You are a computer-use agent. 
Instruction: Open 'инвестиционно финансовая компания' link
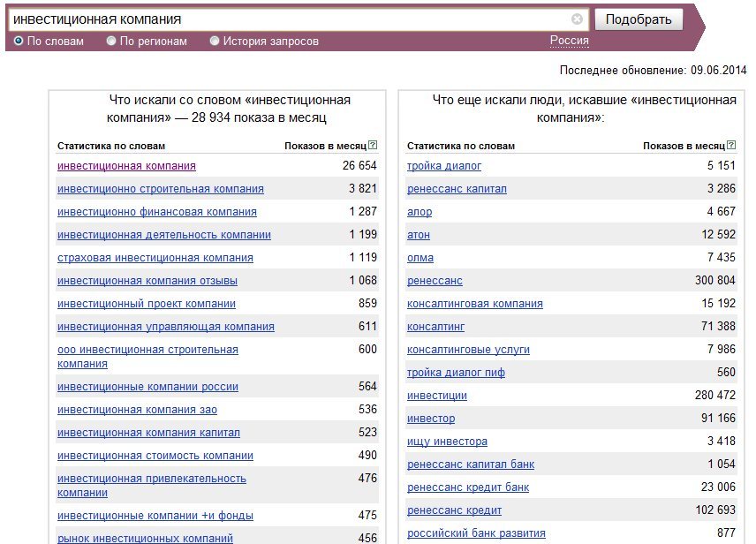click(157, 212)
